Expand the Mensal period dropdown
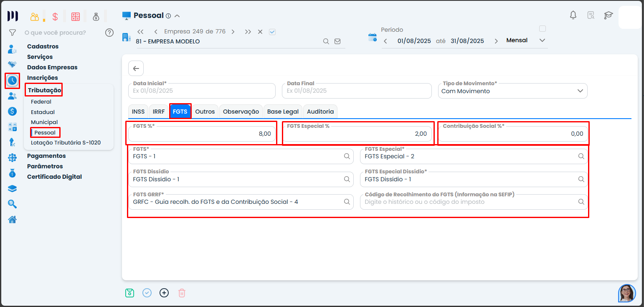The height and width of the screenshot is (307, 644). pyautogui.click(x=542, y=41)
